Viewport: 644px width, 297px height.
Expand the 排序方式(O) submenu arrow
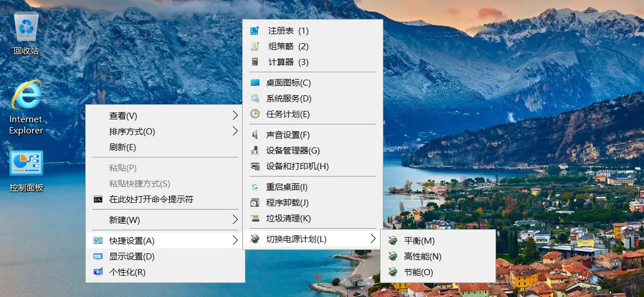coord(235,131)
